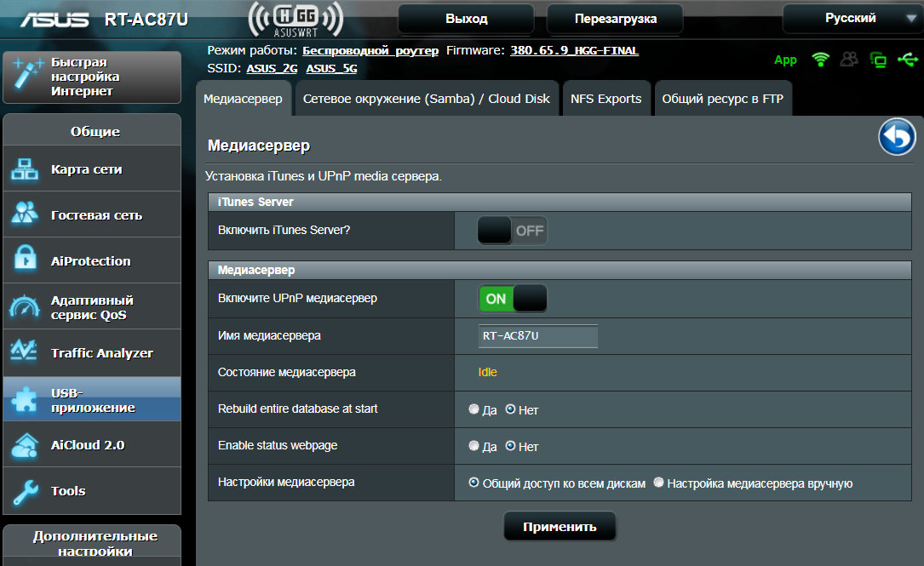
Task: Click the Перезагрузка reboot button
Action: 615,19
